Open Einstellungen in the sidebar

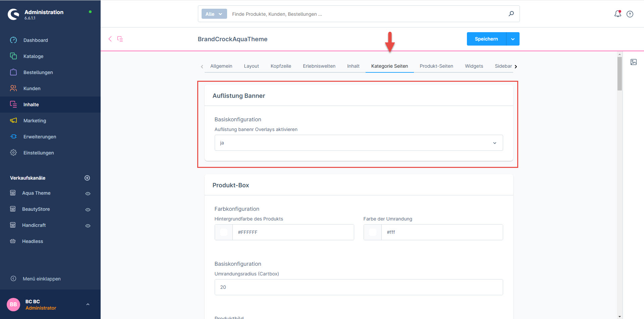[x=38, y=153]
